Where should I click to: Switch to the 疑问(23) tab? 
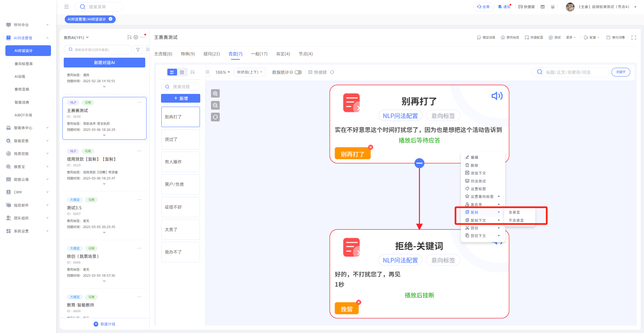(212, 54)
